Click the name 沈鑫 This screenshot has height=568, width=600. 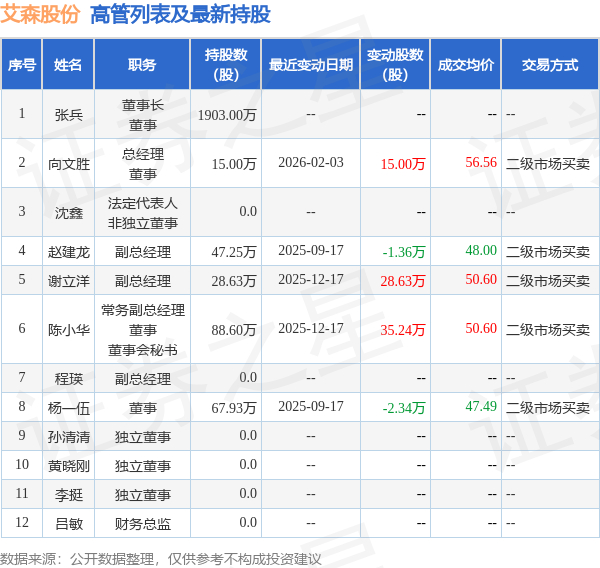(x=68, y=213)
